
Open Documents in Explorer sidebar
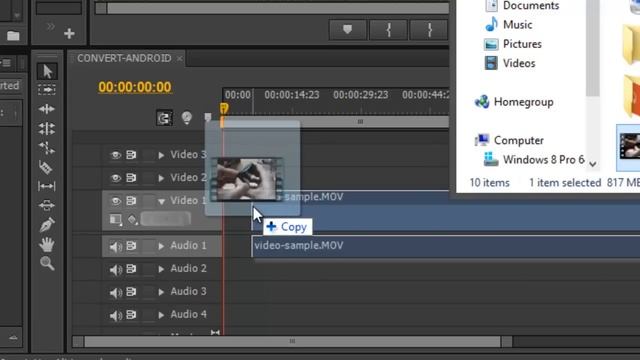531,5
